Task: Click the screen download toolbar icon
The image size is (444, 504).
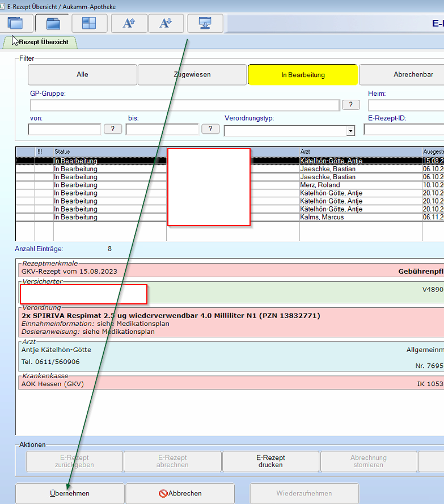Action: pyautogui.click(x=205, y=23)
